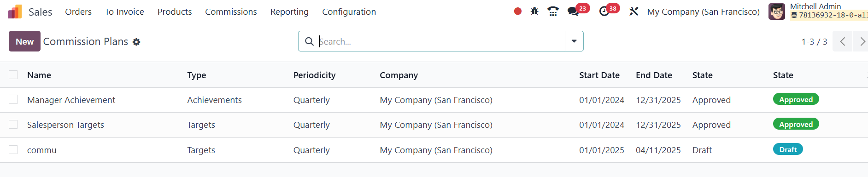This screenshot has height=177, width=868.
Task: Open the Sales app home icon
Action: pyautogui.click(x=15, y=11)
